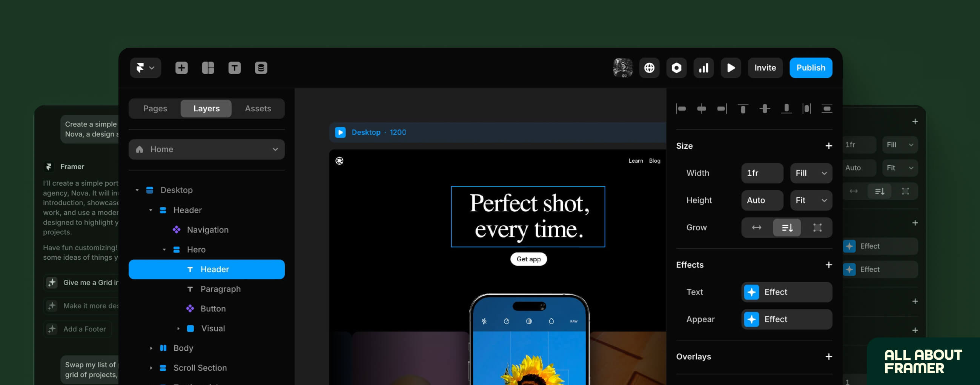Open the CMS panel
The width and height of the screenshot is (980, 385).
[x=261, y=68]
